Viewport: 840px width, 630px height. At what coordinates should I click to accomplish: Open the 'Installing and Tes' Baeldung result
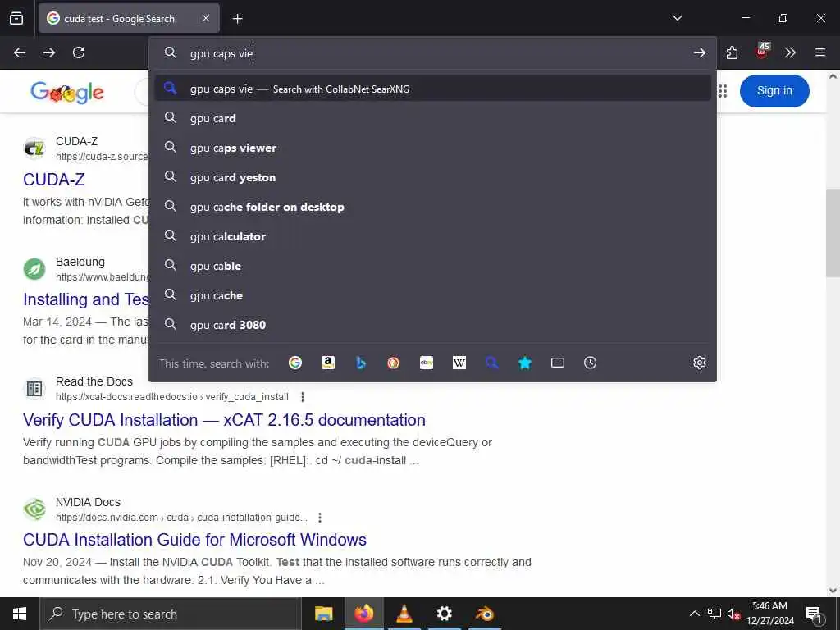click(85, 299)
